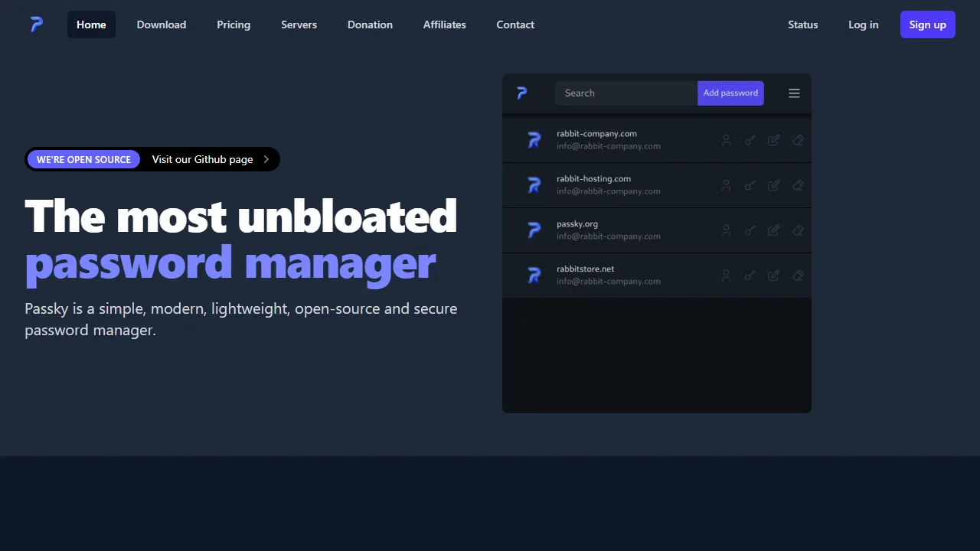980x551 pixels.
Task: Switch to the Download page
Action: coord(161,24)
